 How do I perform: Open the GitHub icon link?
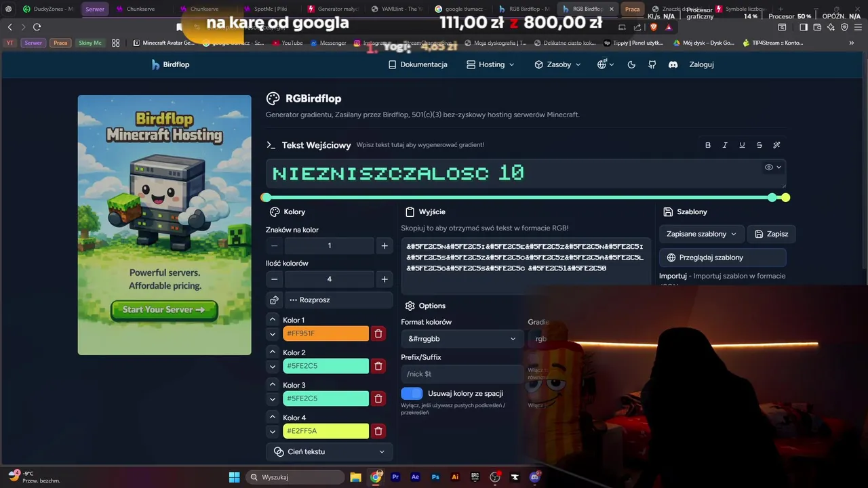(x=652, y=64)
